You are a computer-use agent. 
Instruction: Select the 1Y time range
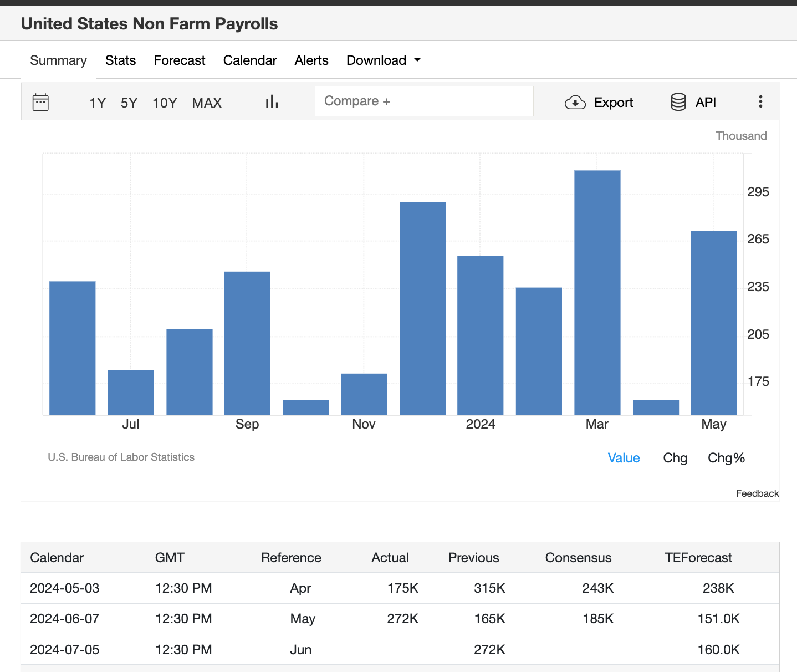[98, 103]
